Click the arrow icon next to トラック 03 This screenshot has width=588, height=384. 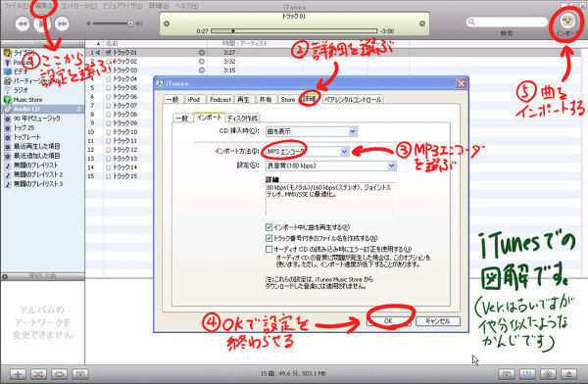pyautogui.click(x=201, y=71)
